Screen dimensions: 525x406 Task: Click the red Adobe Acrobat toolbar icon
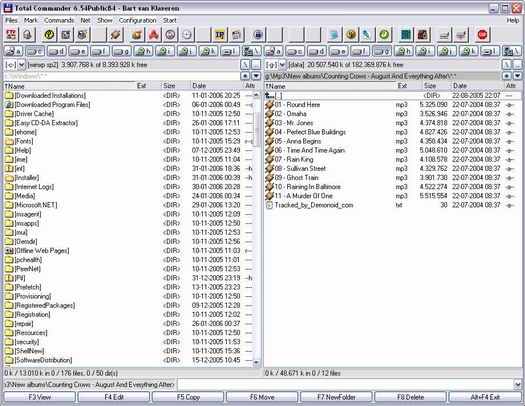click(153, 34)
